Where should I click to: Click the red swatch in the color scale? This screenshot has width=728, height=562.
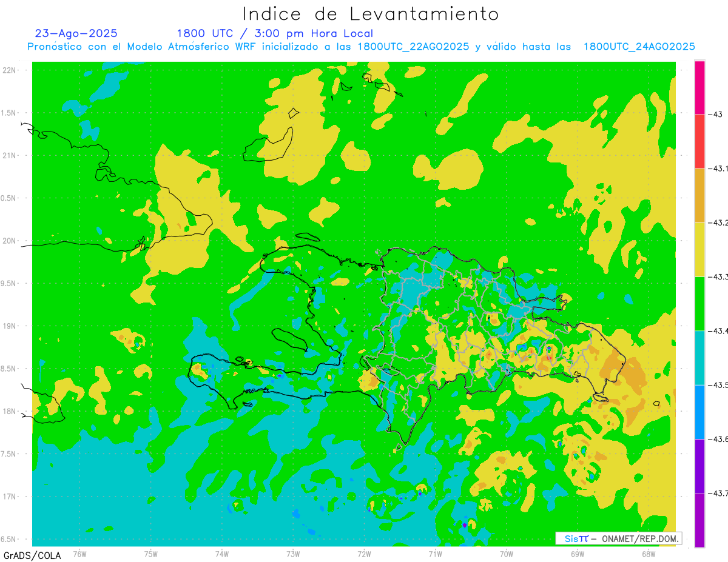(x=699, y=141)
